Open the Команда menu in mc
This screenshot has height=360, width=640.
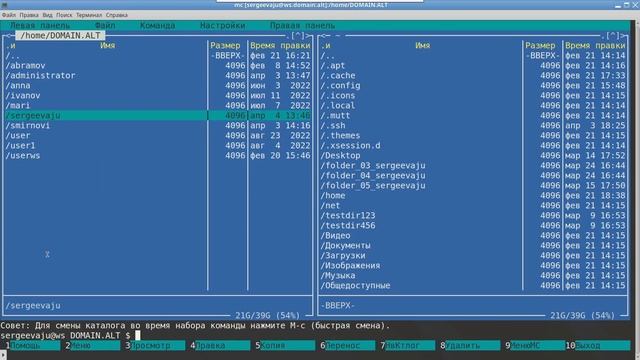pyautogui.click(x=158, y=25)
